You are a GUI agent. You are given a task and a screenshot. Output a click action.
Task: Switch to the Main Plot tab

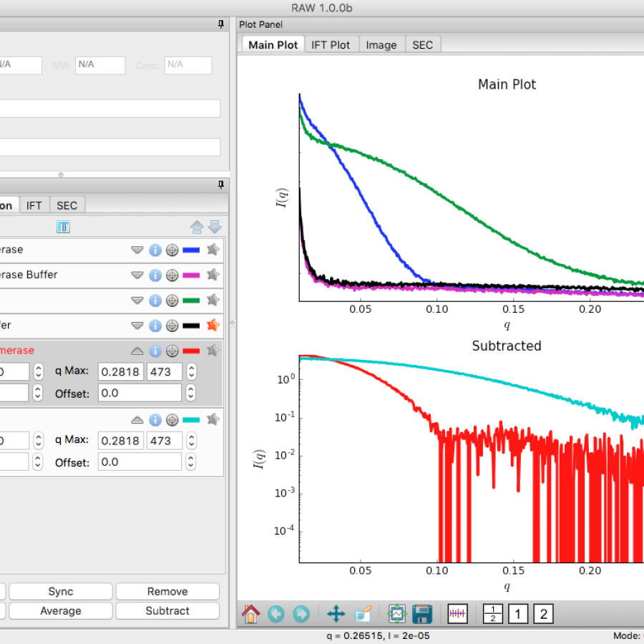tap(273, 45)
